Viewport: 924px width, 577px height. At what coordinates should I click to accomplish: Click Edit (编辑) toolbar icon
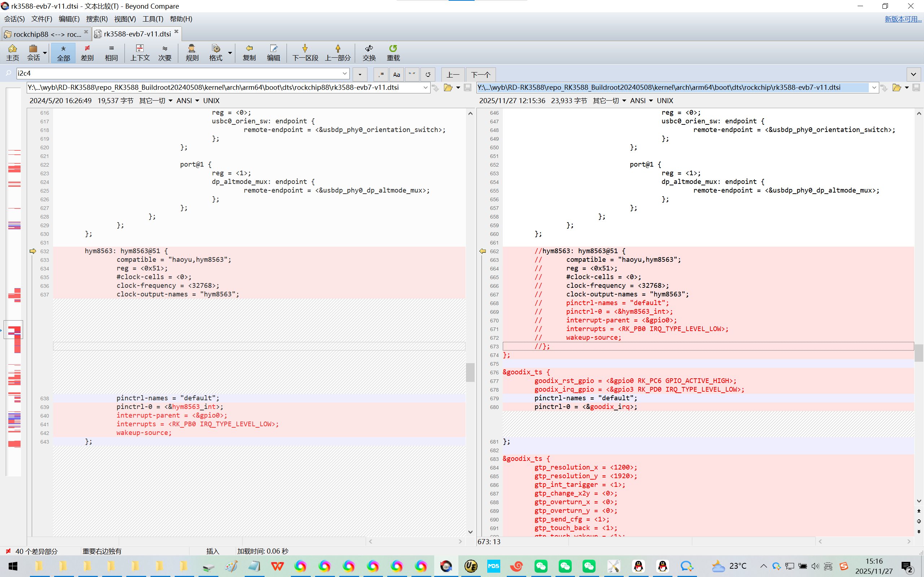(273, 52)
